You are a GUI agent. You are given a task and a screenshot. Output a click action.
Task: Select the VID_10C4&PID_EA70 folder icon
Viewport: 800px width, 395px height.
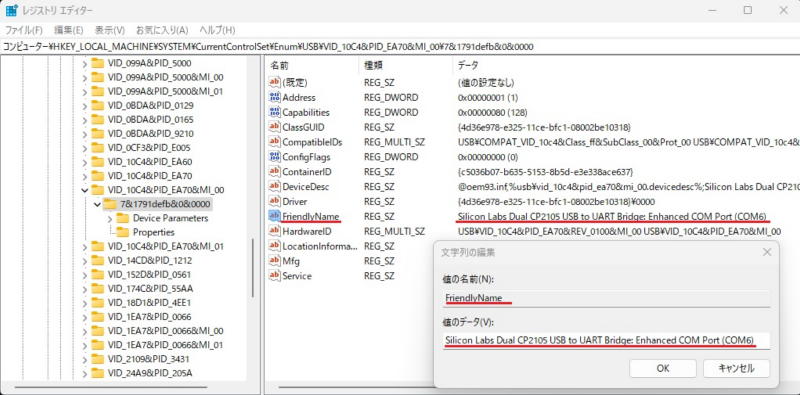click(97, 176)
